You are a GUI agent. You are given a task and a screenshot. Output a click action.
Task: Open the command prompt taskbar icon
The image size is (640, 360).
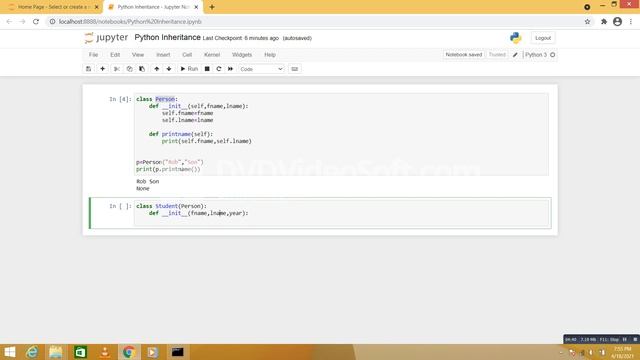pyautogui.click(x=177, y=352)
